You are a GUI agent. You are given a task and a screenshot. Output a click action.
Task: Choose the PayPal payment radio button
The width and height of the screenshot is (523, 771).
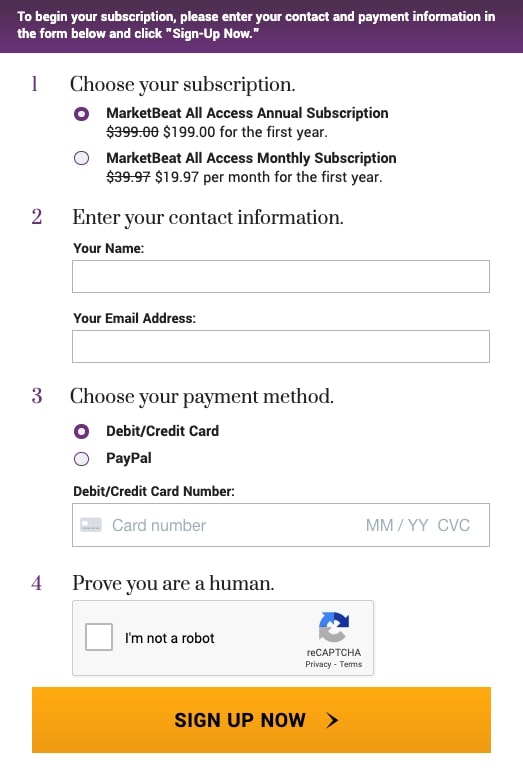(x=82, y=459)
